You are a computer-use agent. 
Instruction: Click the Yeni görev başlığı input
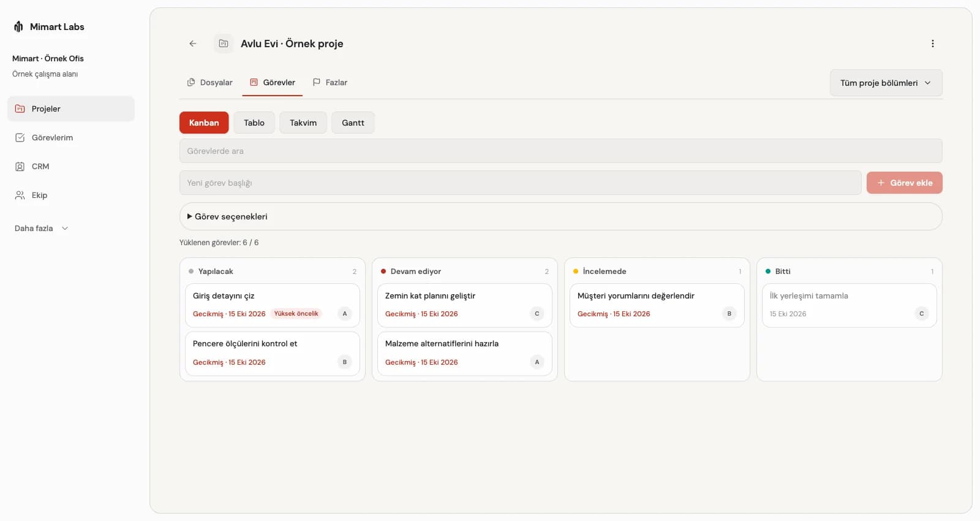(521, 183)
